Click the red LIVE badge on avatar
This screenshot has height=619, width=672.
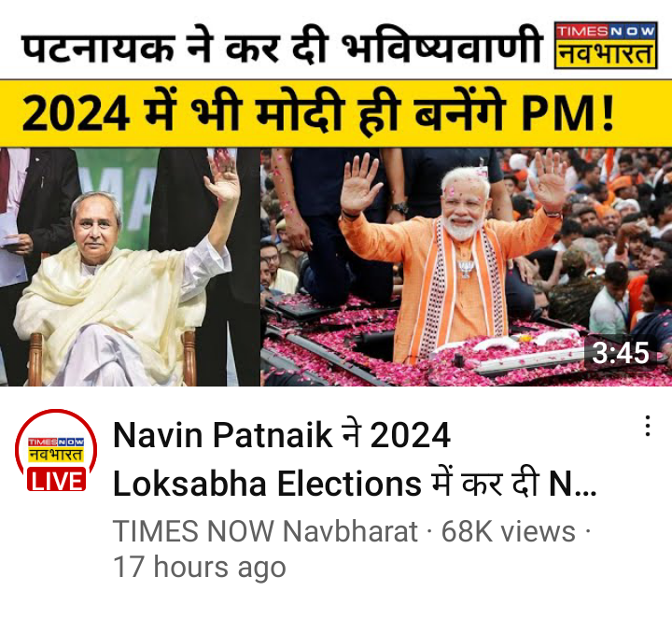coord(57,480)
